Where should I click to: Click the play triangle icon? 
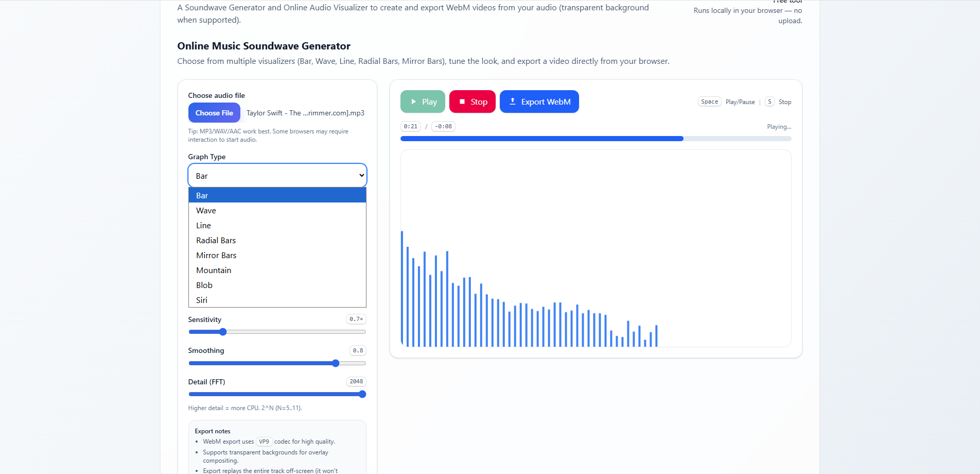coord(413,101)
